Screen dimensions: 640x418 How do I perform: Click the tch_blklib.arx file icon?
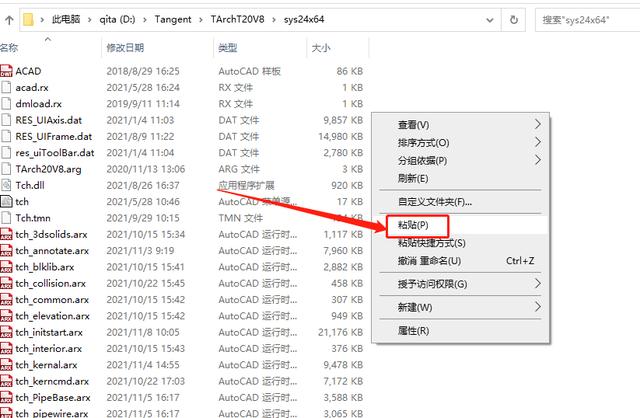click(x=6, y=267)
